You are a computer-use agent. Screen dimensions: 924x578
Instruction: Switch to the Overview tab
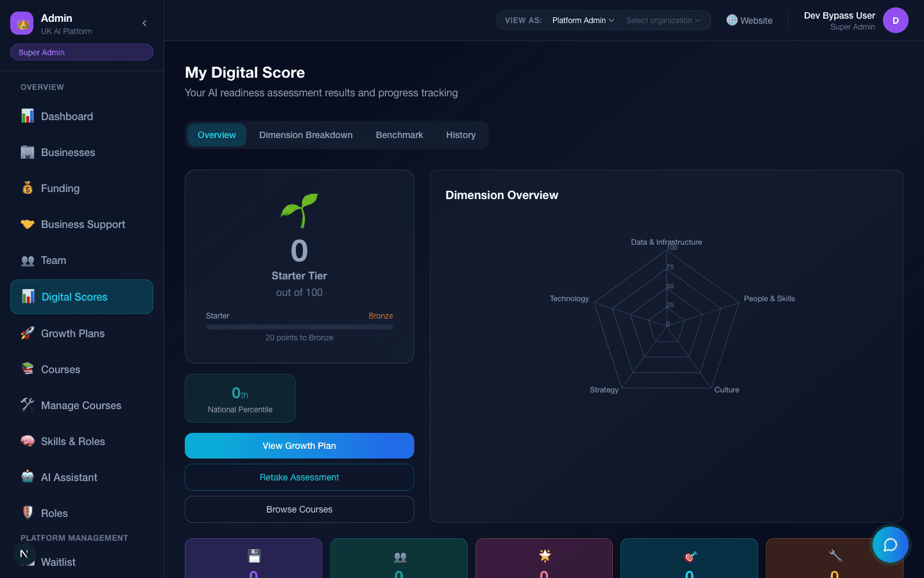pyautogui.click(x=217, y=135)
